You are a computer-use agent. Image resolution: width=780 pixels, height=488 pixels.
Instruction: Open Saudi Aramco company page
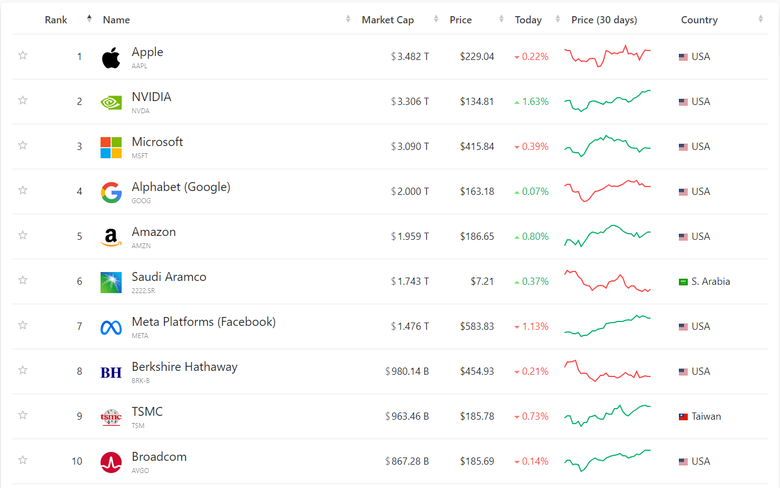[x=169, y=277]
